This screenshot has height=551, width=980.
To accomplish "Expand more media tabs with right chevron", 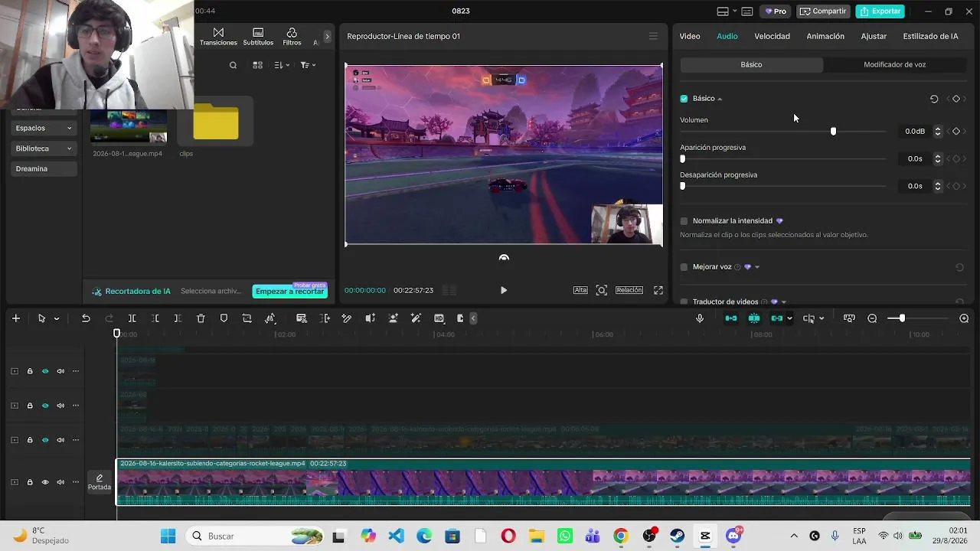I will click(x=327, y=36).
